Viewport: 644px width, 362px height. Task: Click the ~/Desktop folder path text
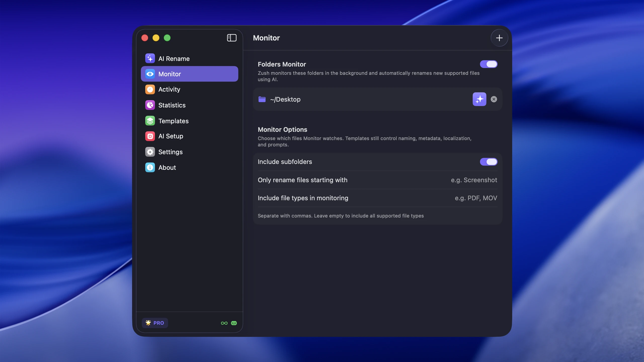coord(285,99)
